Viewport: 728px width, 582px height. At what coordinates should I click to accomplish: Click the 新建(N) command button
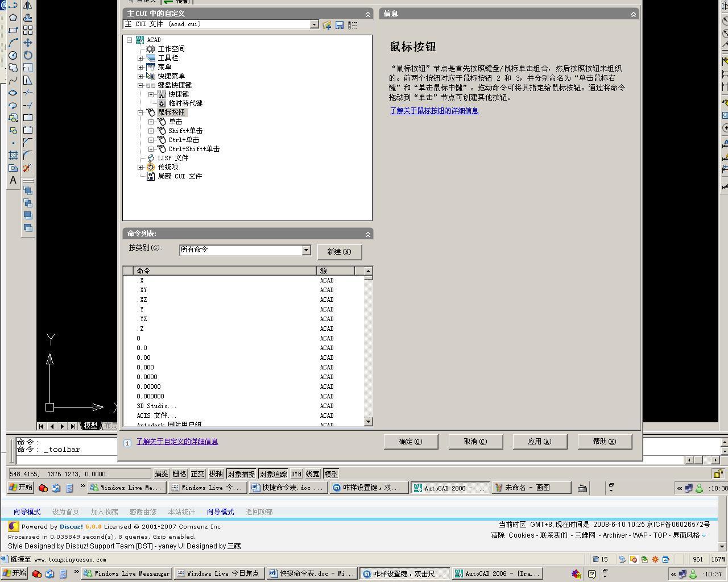coord(340,252)
